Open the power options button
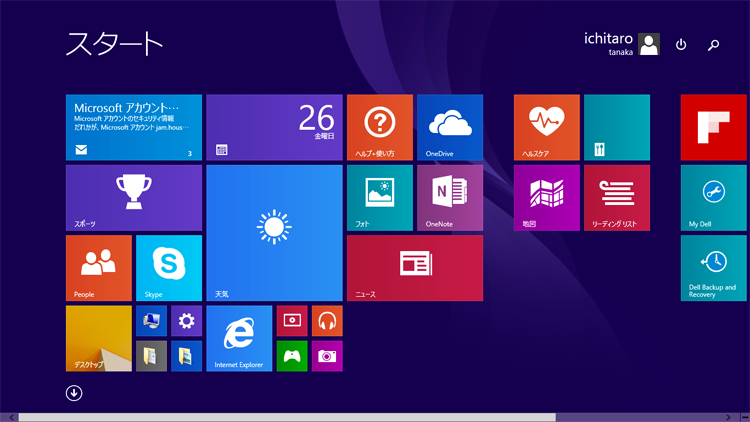 (681, 45)
